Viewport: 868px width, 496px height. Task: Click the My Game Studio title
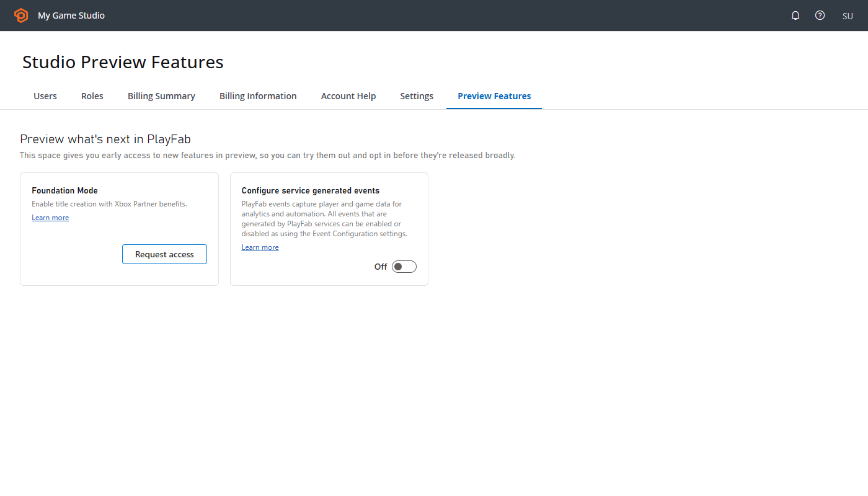tap(71, 15)
